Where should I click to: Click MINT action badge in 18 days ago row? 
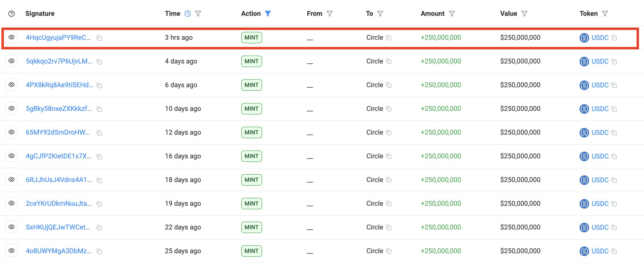252,180
